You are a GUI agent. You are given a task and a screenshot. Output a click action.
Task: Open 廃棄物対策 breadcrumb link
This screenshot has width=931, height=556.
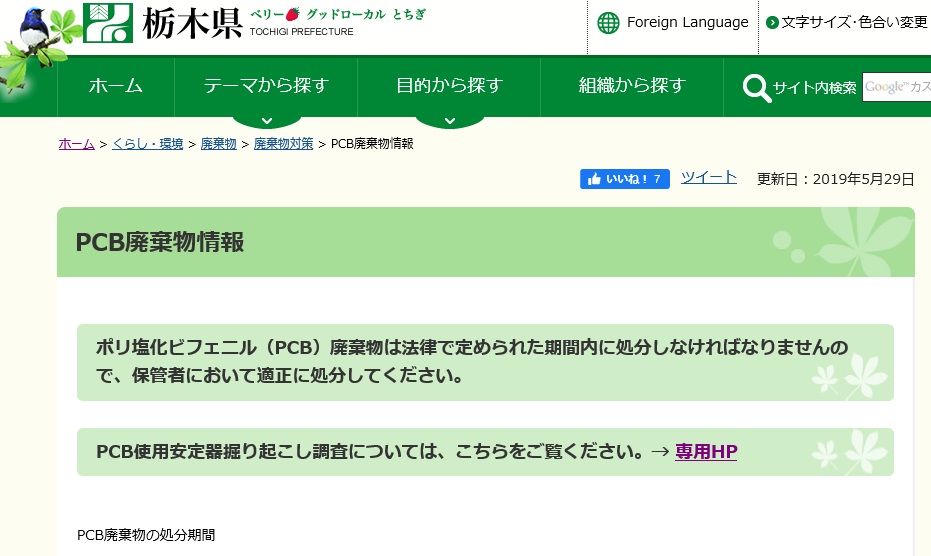tap(283, 144)
